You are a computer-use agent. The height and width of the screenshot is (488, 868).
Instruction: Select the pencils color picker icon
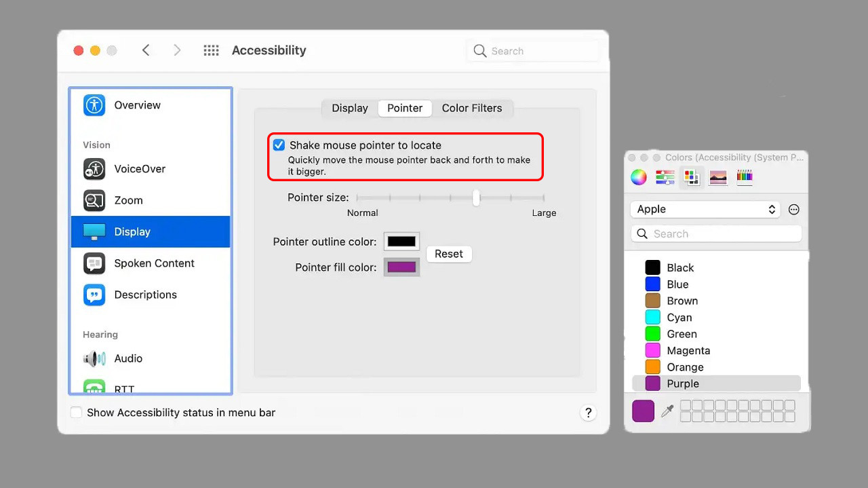tap(745, 177)
